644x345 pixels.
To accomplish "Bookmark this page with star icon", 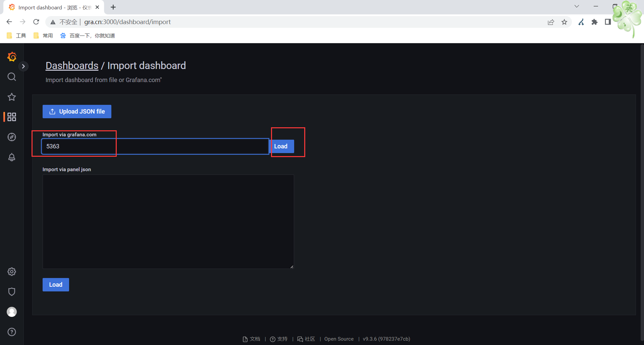I will [x=565, y=22].
